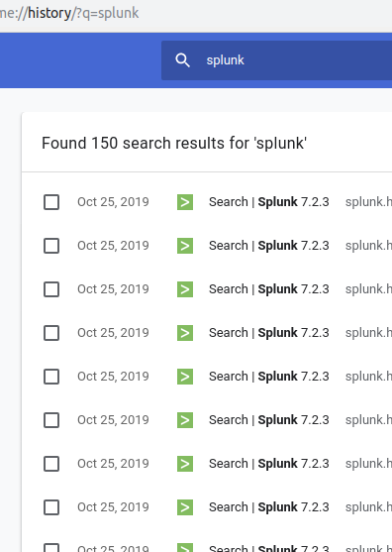Toggle checkbox of seventh history entry
The image size is (392, 552).
pyautogui.click(x=51, y=464)
